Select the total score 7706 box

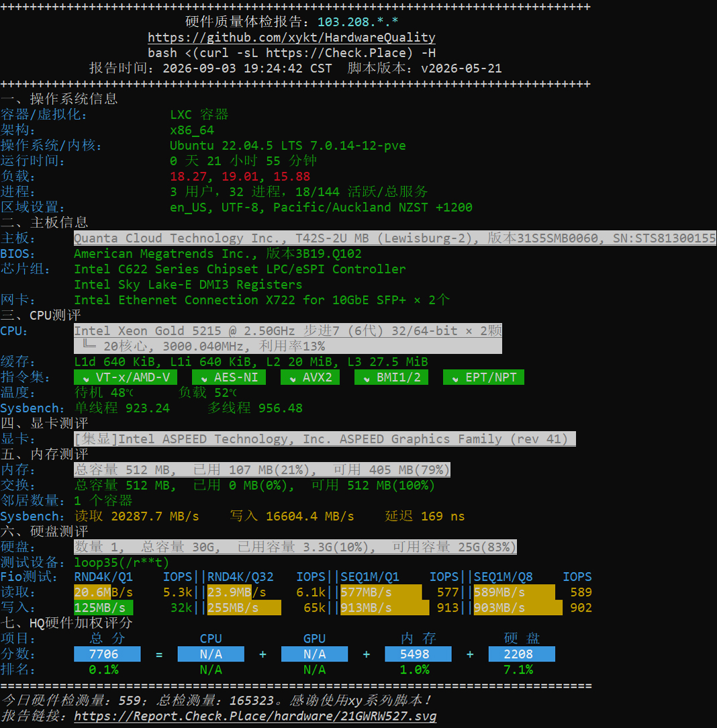click(107, 653)
